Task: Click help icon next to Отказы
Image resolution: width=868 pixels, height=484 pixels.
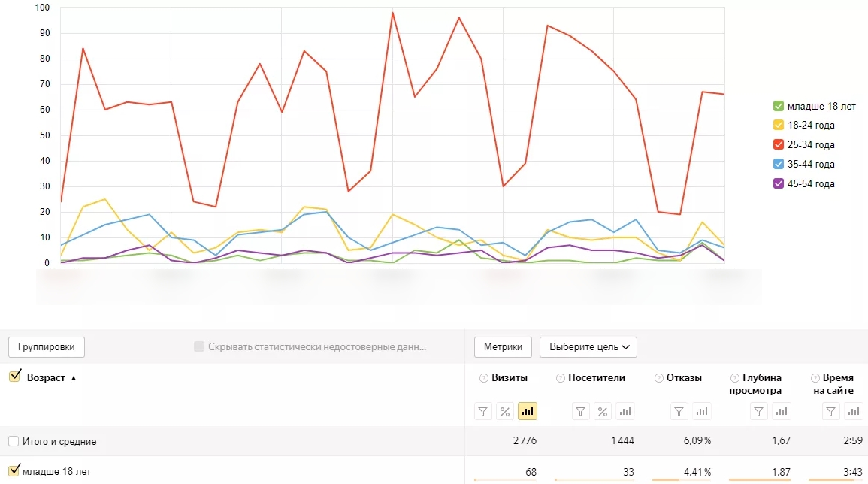Action: (x=659, y=378)
